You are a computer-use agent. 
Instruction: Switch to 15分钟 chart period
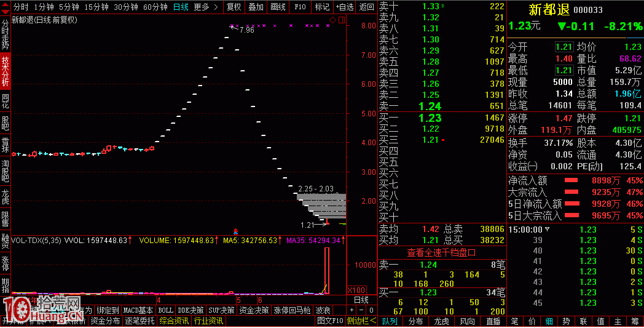(x=96, y=7)
